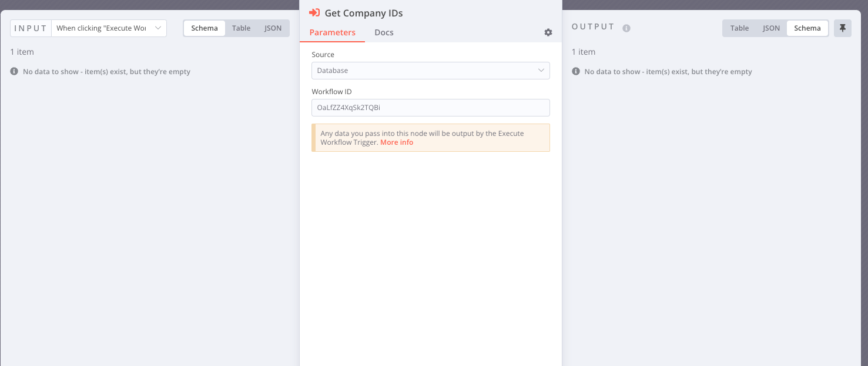
Task: Click info icon in output empty message
Action: point(576,72)
